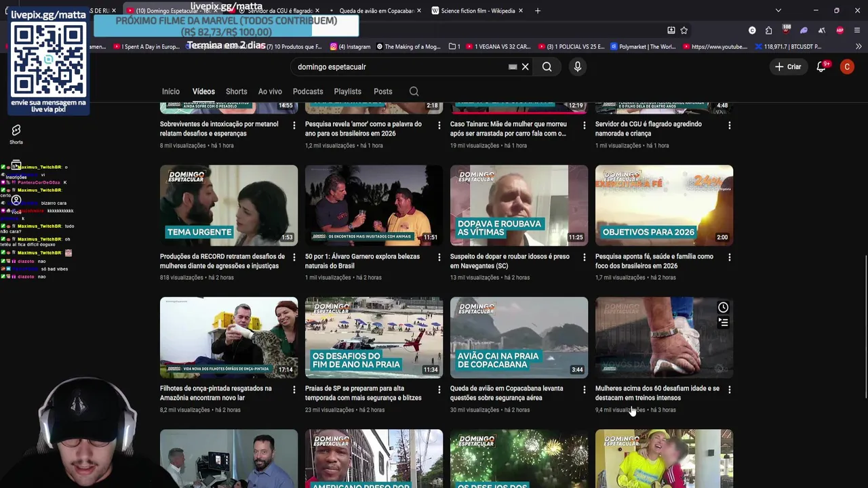Image resolution: width=868 pixels, height=488 pixels.
Task: Open options menu for Sobreviventes de intoxicação video
Action: 294,125
